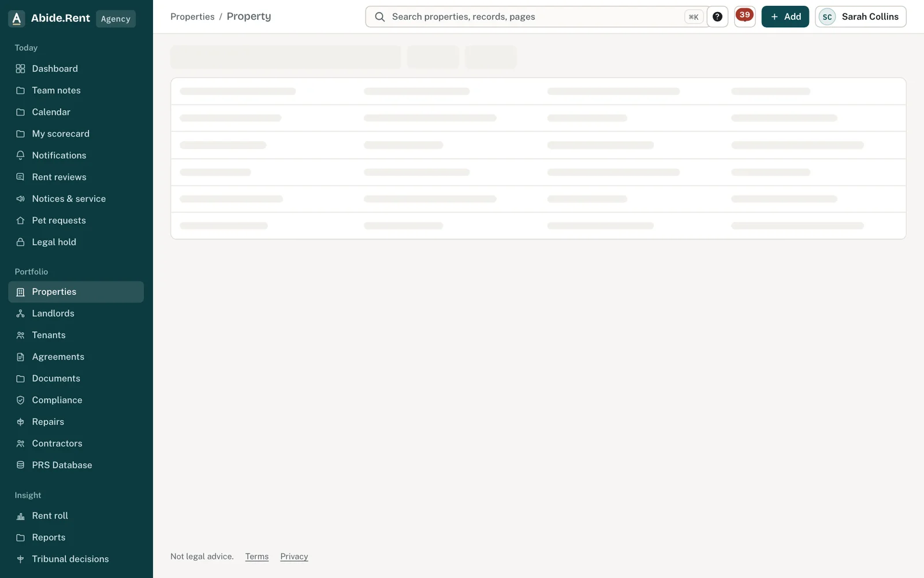The height and width of the screenshot is (578, 924).
Task: Select the Notifications bell icon in sidebar
Action: tap(20, 155)
